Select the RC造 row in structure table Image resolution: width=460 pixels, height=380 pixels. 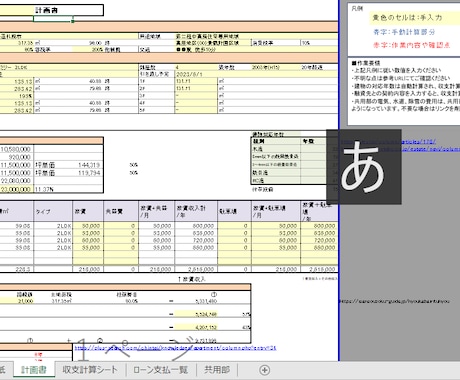click(276, 180)
